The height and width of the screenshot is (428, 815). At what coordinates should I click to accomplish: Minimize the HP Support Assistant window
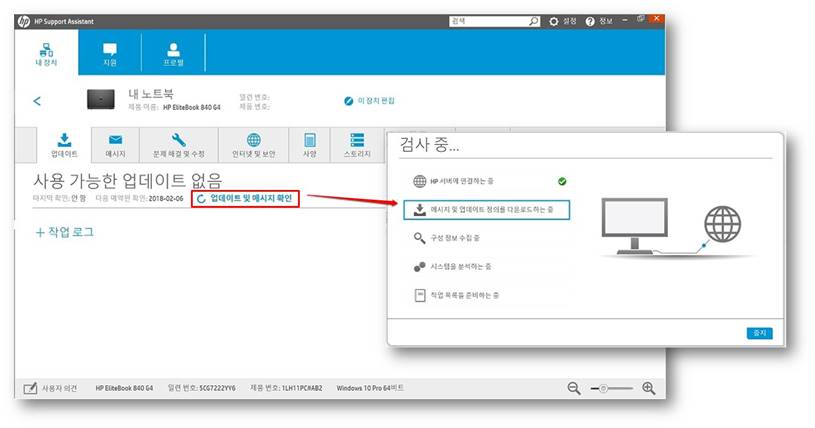click(625, 20)
